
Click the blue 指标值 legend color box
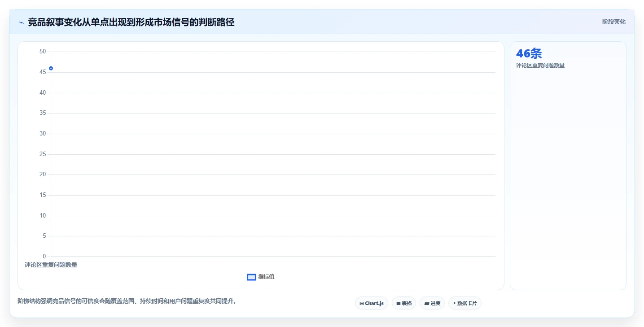pyautogui.click(x=251, y=277)
